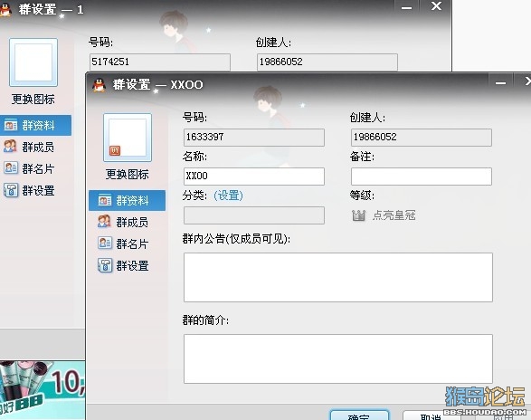Select 群资料 tab in XXOO window
531x420 pixels.
pyautogui.click(x=127, y=201)
